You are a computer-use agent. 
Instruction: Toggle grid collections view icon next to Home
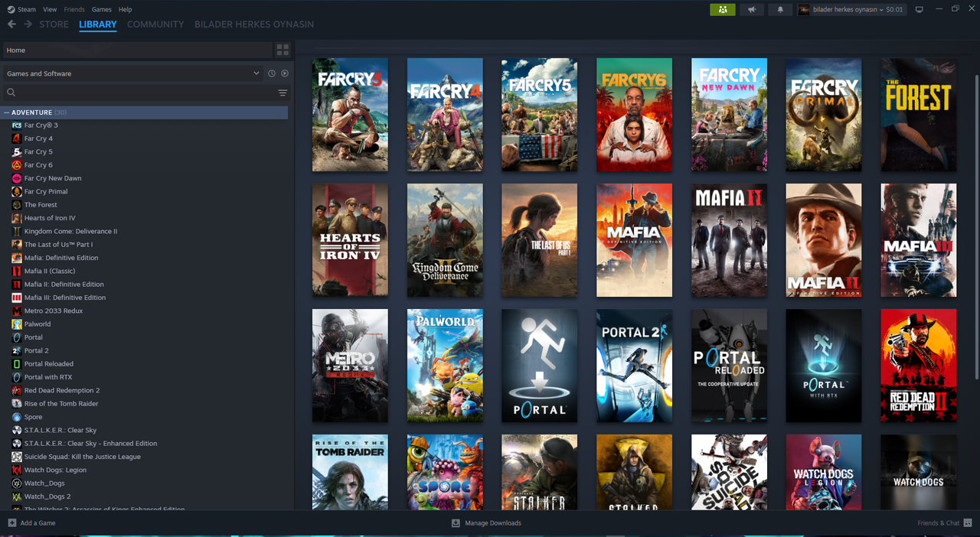coord(283,50)
